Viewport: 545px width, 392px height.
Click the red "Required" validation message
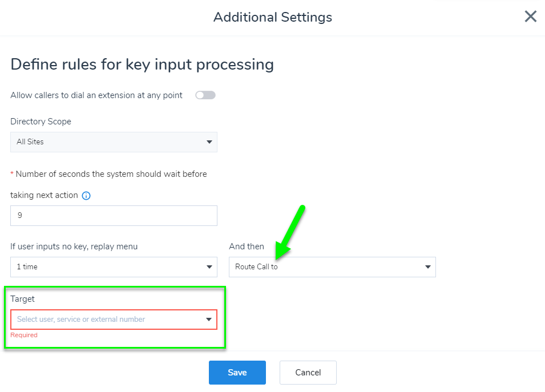pyautogui.click(x=24, y=335)
